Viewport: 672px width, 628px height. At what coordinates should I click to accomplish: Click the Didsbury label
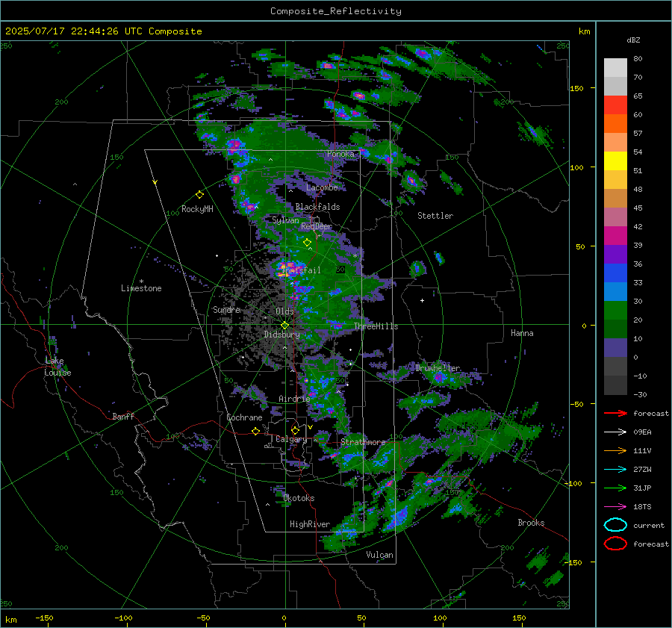pos(281,335)
